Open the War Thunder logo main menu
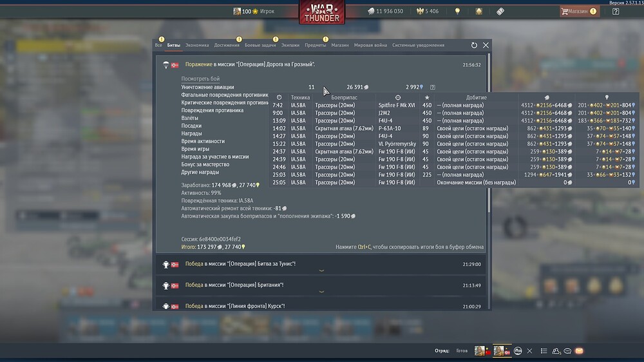 [322, 12]
